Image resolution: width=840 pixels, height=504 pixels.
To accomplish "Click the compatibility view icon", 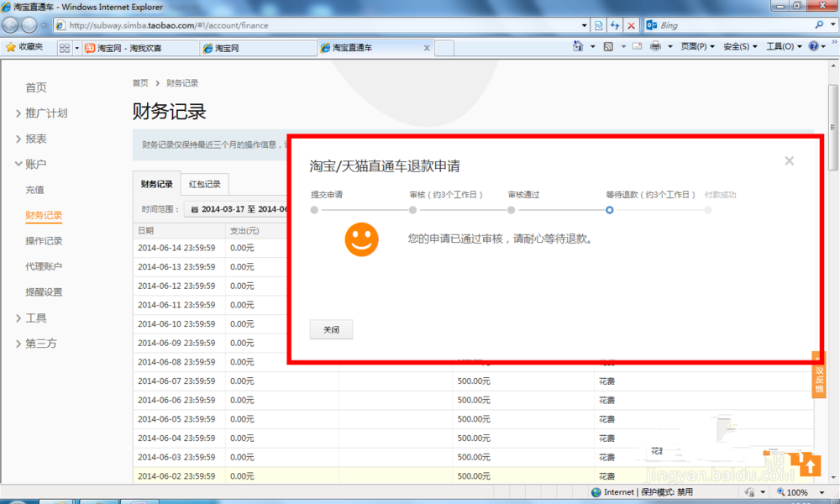I will (598, 25).
